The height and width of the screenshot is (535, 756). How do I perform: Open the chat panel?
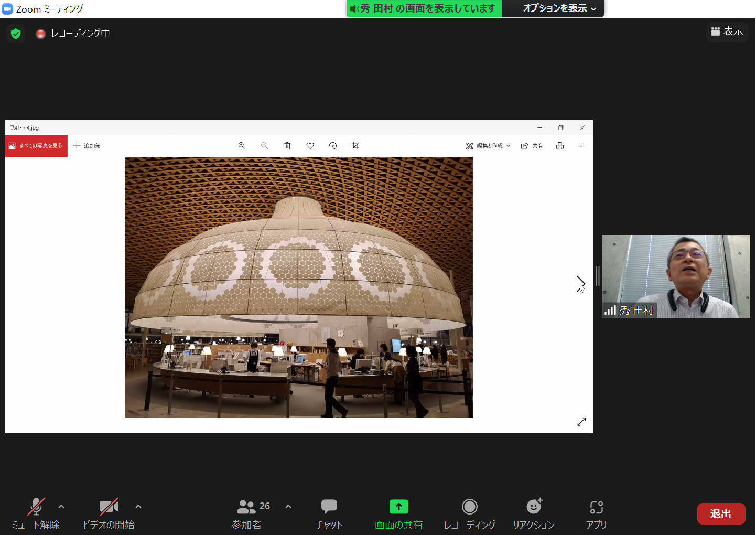coord(329,513)
